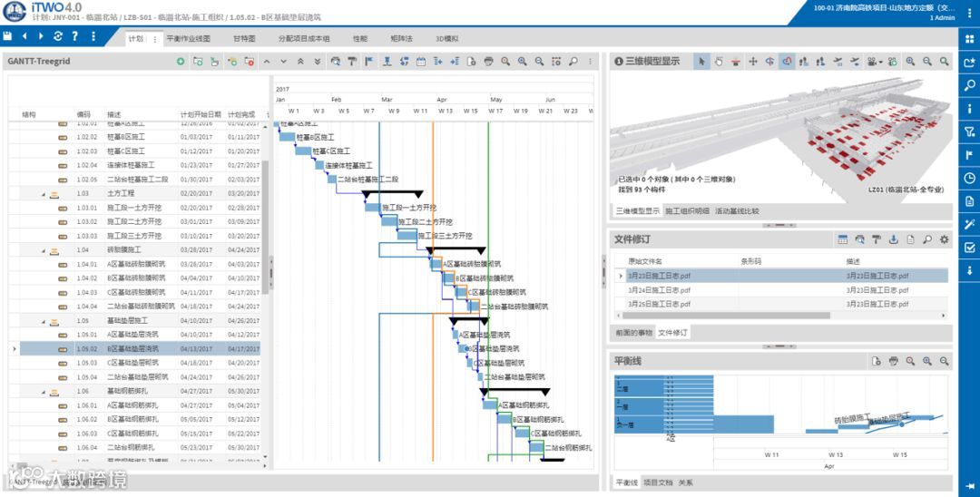Switch to 施工组织明细 tab in 3D panel

[687, 211]
